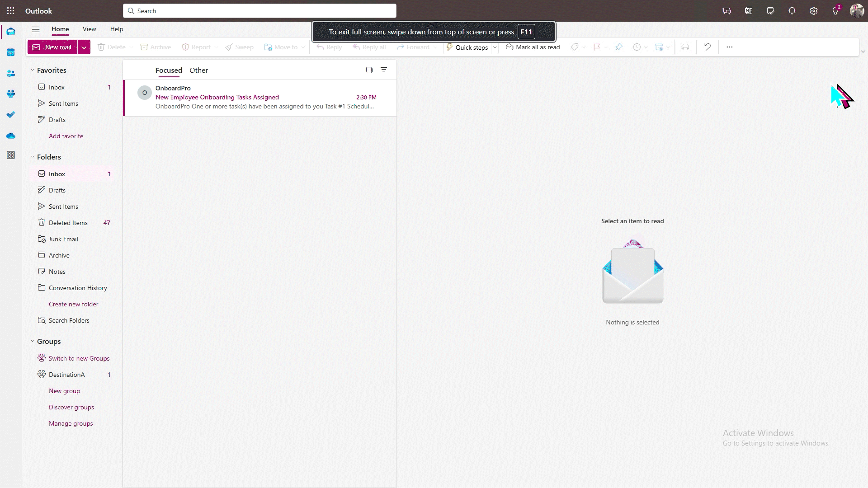The image size is (868, 488).
Task: Click the Quick steps button
Action: (x=467, y=47)
